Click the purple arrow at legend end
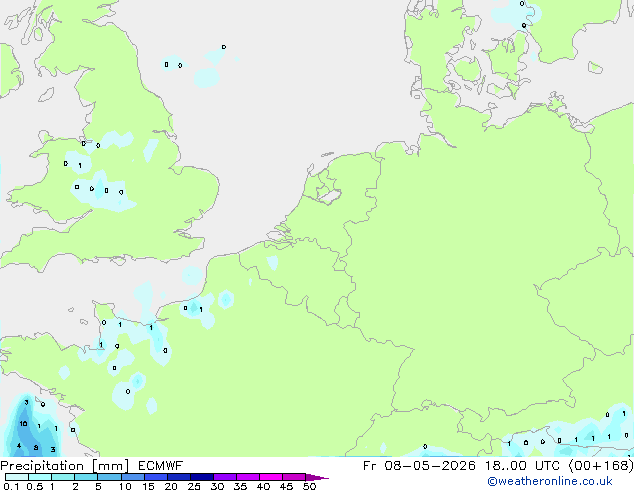 click(x=317, y=477)
